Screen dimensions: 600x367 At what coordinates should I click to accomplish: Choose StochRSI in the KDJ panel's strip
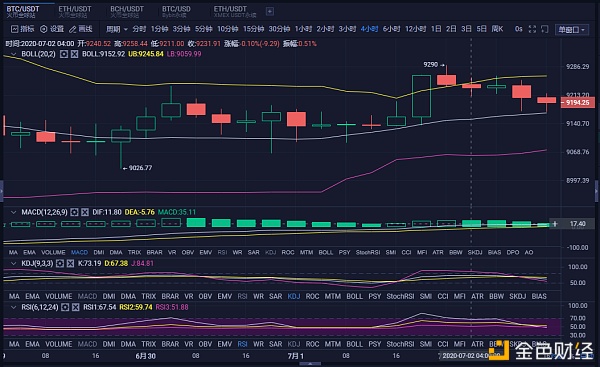coord(400,296)
